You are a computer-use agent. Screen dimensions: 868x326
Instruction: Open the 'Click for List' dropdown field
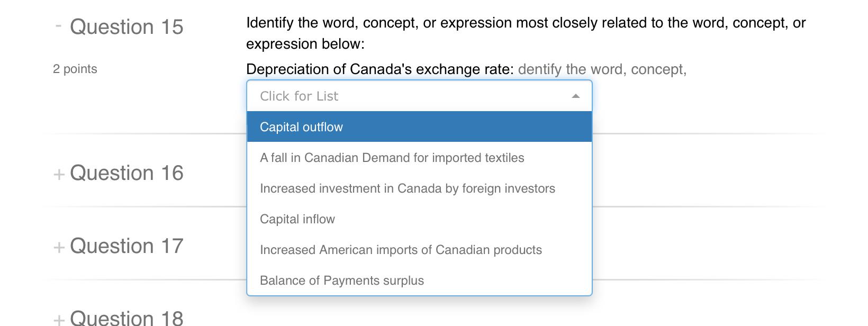click(x=370, y=96)
